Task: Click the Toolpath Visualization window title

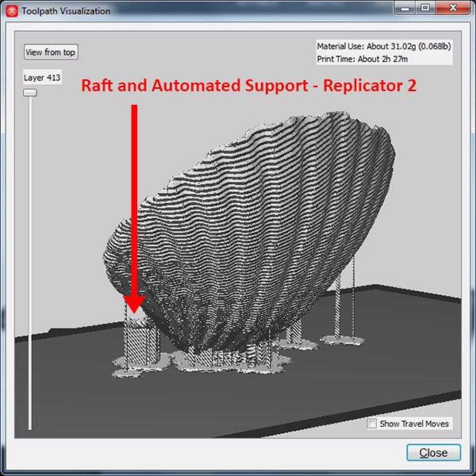Action: [x=66, y=11]
